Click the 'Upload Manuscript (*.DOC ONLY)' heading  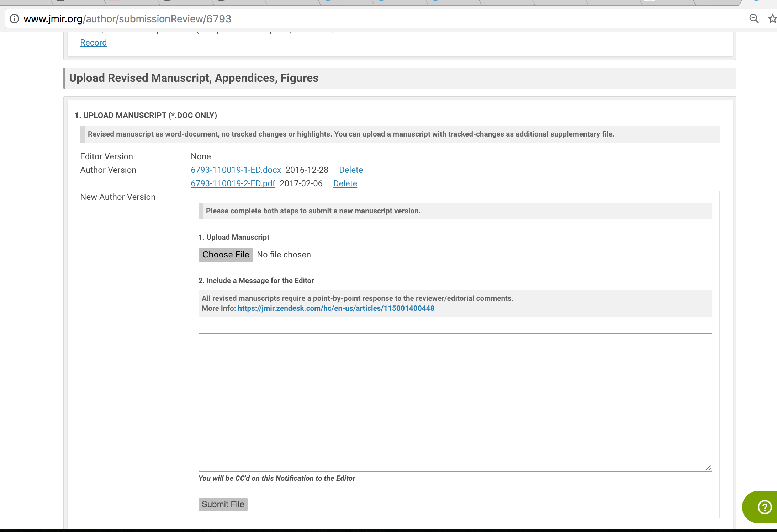tap(146, 116)
